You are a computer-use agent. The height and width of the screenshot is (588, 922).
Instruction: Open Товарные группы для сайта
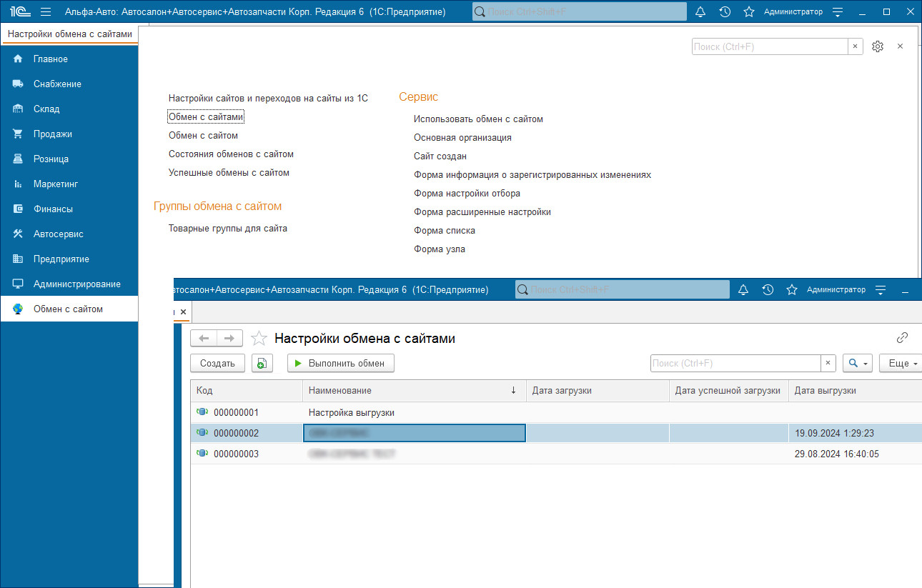click(x=228, y=229)
